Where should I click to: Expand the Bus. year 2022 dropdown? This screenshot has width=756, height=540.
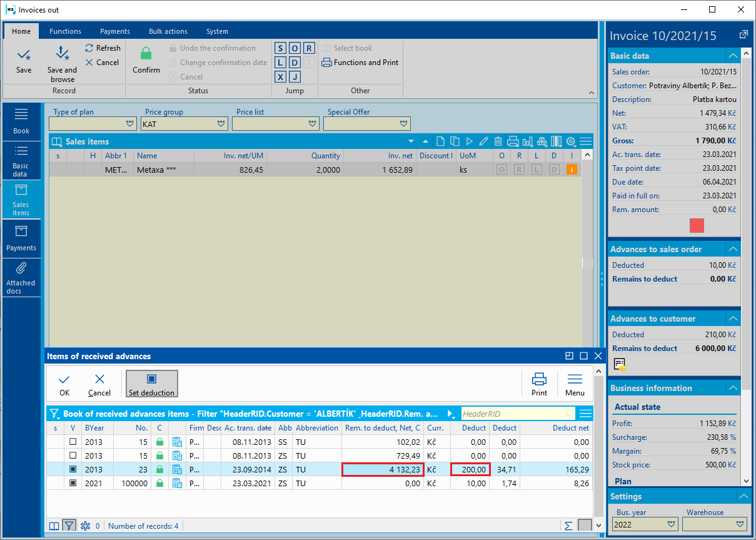point(672,524)
